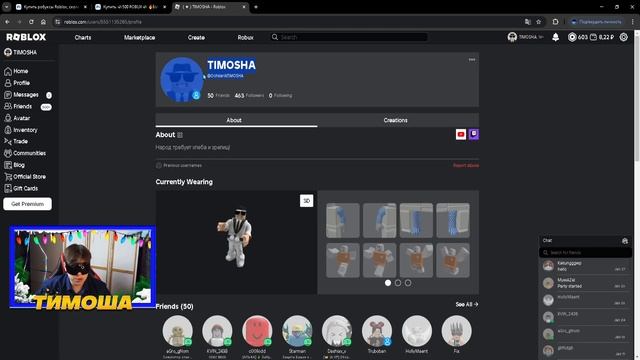Click the Report abuse link
This screenshot has height=360, width=640.
pos(466,166)
